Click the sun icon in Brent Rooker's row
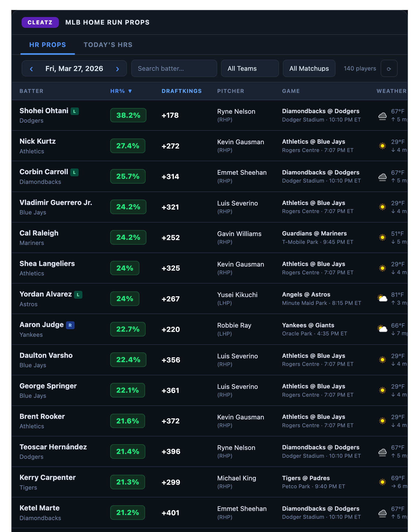Image resolution: width=416 pixels, height=532 pixels. pyautogui.click(x=383, y=421)
